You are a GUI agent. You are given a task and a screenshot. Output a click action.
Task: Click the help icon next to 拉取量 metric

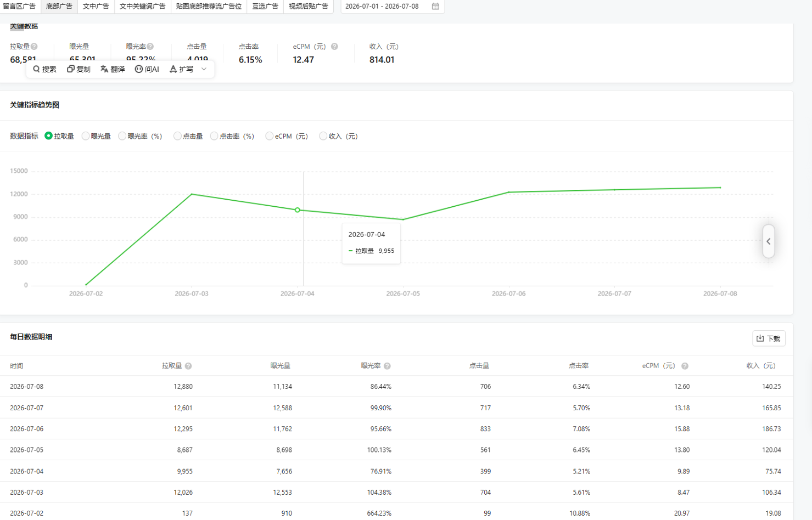pyautogui.click(x=34, y=47)
